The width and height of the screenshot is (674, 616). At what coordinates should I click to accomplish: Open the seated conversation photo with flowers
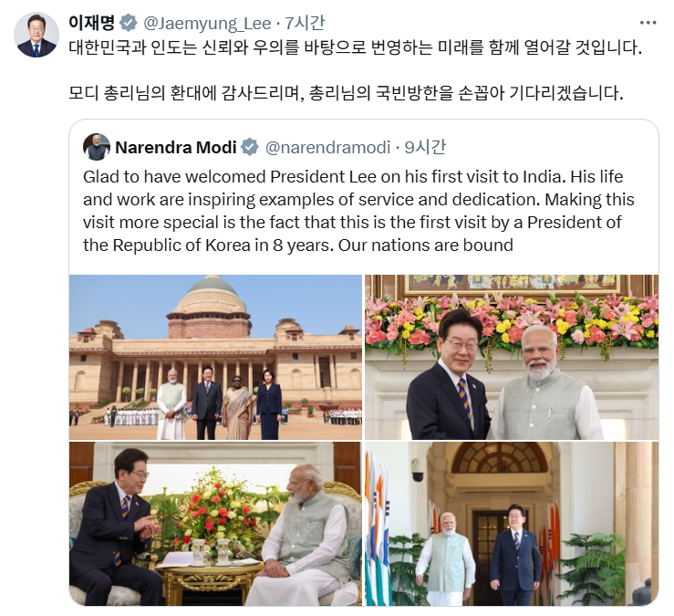point(216,524)
